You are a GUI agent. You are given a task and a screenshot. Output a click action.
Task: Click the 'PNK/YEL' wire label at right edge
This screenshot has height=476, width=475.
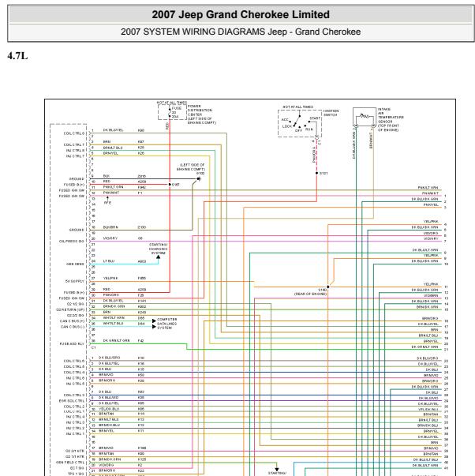pyautogui.click(x=431, y=205)
